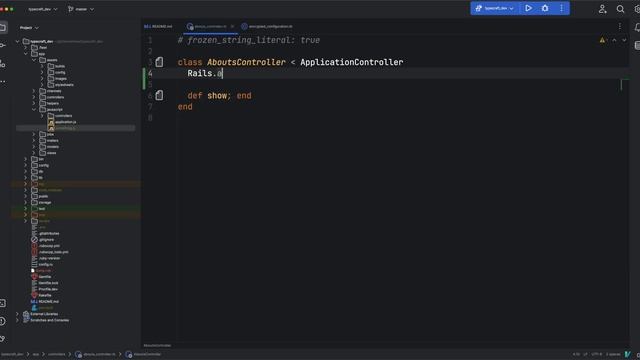Click the yellow warning inspection icon
The image size is (640, 360).
(x=602, y=40)
